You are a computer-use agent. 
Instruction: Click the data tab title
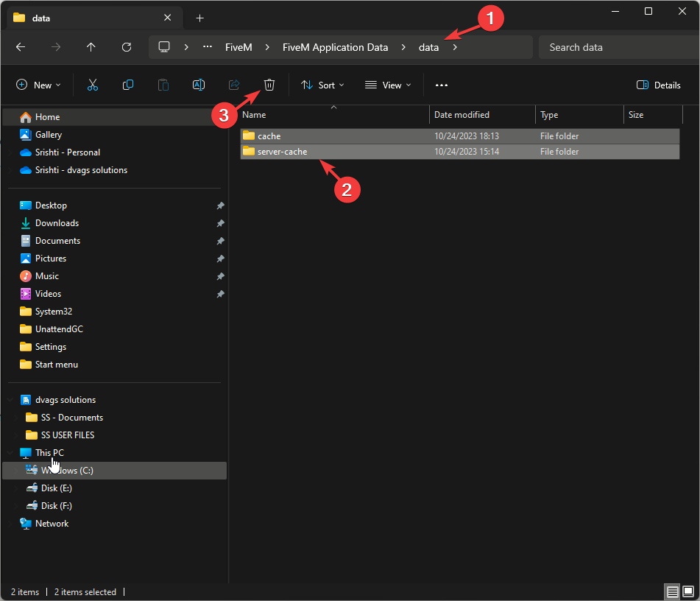tap(41, 18)
